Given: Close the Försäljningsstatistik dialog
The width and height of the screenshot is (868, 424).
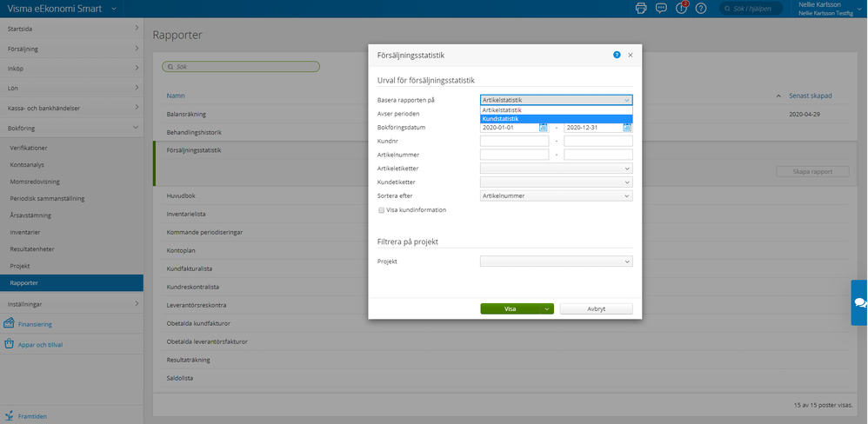Looking at the screenshot, I should (x=630, y=56).
